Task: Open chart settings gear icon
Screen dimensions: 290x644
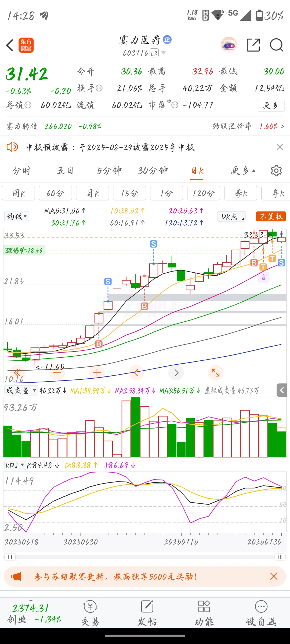Action: (x=276, y=171)
